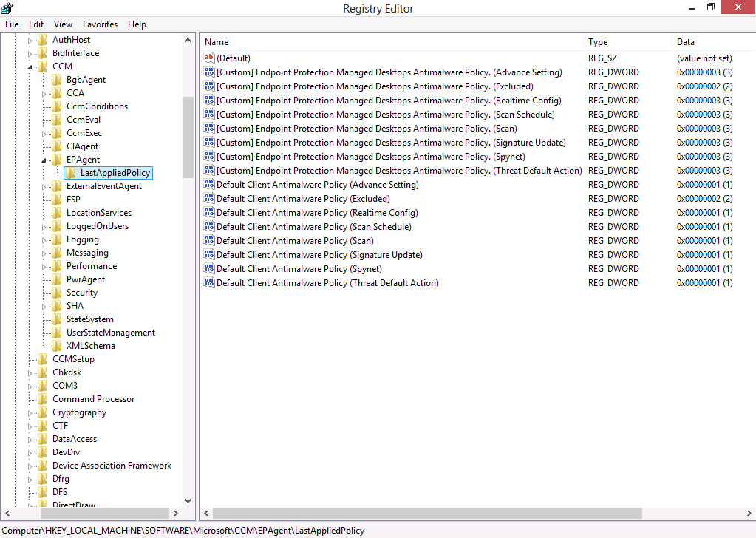Click the Registry Editor app icon in title bar
Image resolution: width=756 pixels, height=538 pixels.
pyautogui.click(x=7, y=8)
